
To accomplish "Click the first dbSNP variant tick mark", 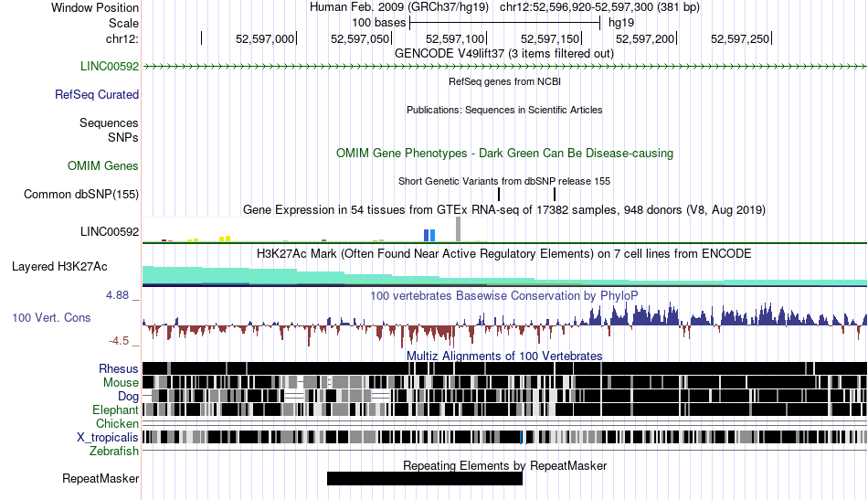I will pos(499,195).
